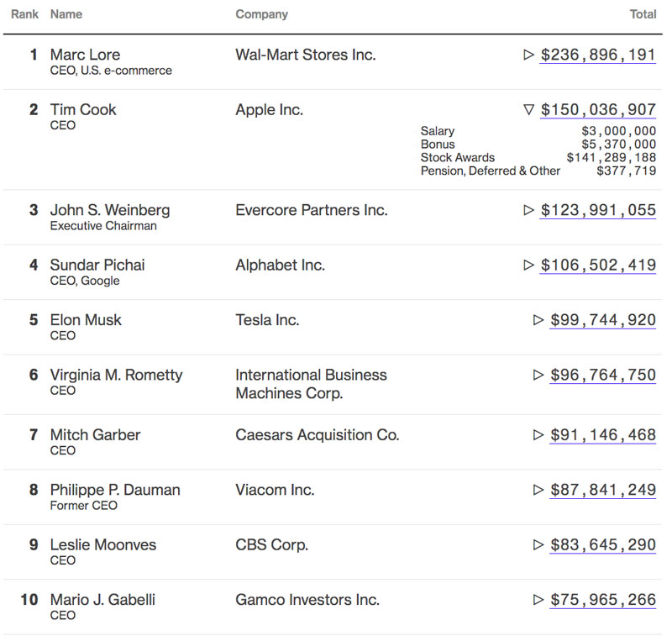Viewport: 672px width, 641px height.
Task: Expand Philippe P. Dauman's pay breakdown triangle
Action: click(x=538, y=490)
